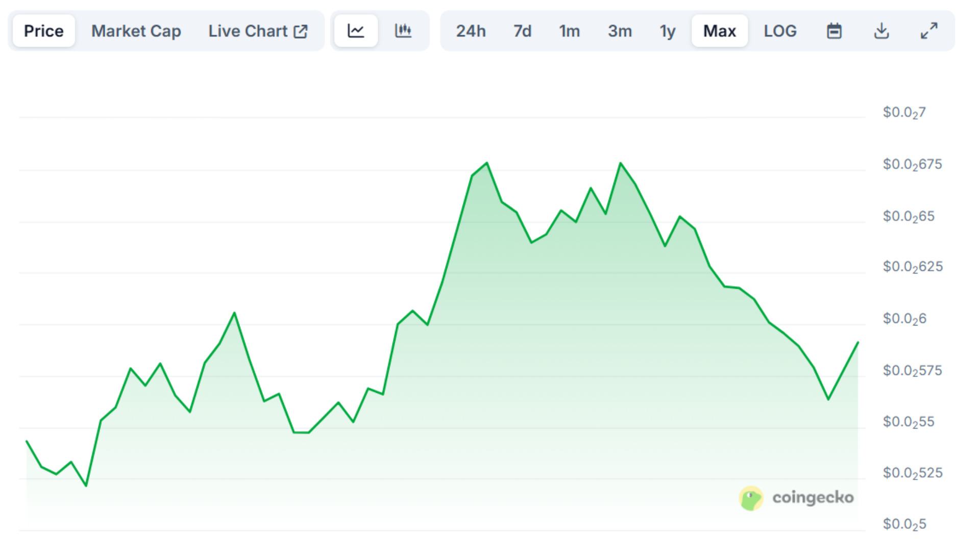The image size is (980, 551).
Task: Click the download chart icon
Action: coord(881,31)
